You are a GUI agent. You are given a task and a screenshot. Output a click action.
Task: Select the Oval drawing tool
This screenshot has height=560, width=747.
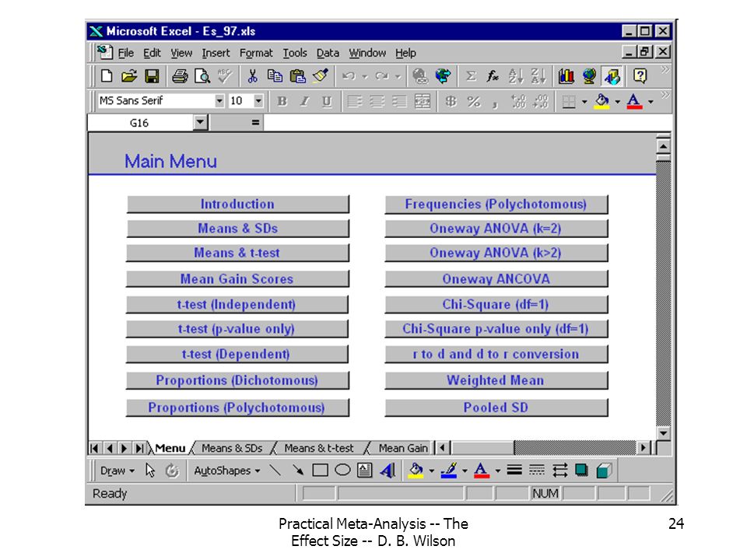(x=342, y=471)
